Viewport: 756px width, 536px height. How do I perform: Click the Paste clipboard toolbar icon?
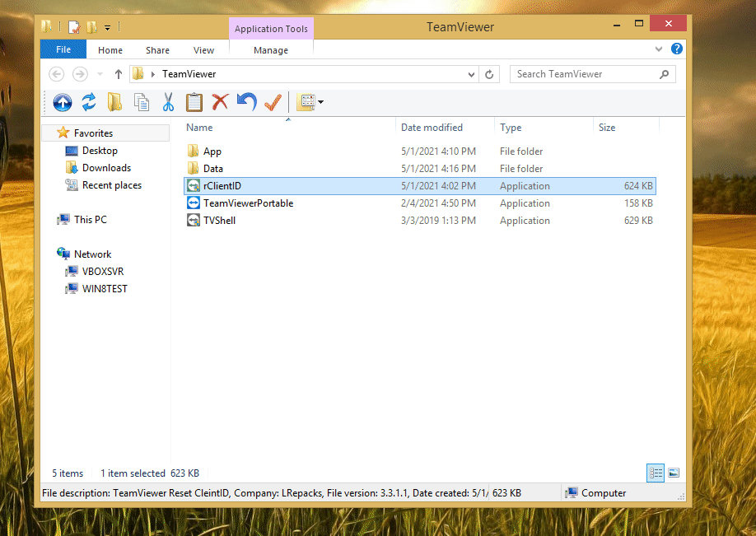coord(194,102)
